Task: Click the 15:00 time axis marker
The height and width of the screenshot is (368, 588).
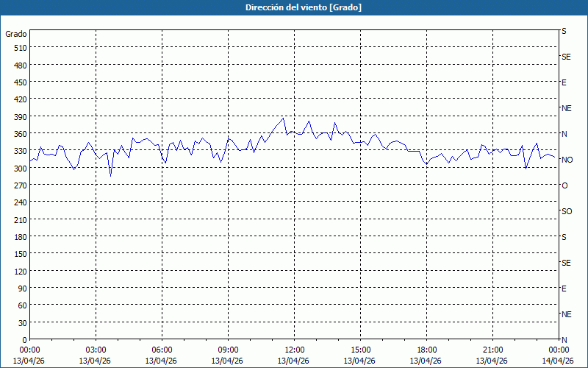Action: point(360,350)
